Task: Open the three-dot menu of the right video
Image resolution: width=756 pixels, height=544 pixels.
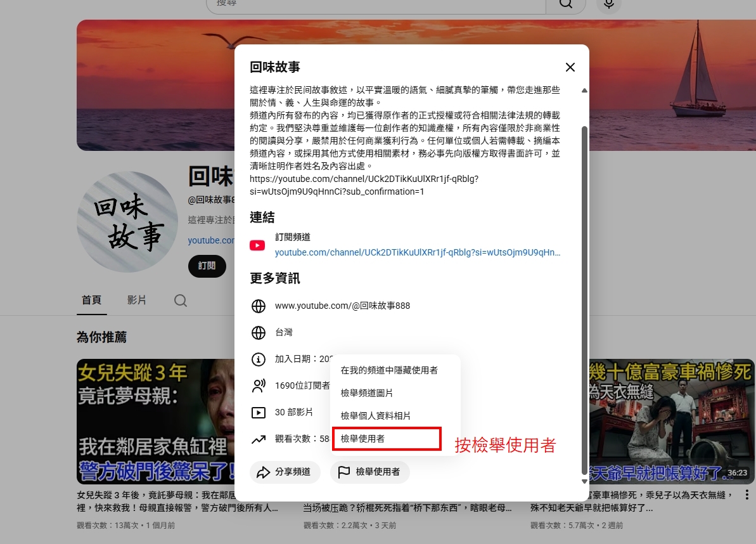Action: [746, 495]
